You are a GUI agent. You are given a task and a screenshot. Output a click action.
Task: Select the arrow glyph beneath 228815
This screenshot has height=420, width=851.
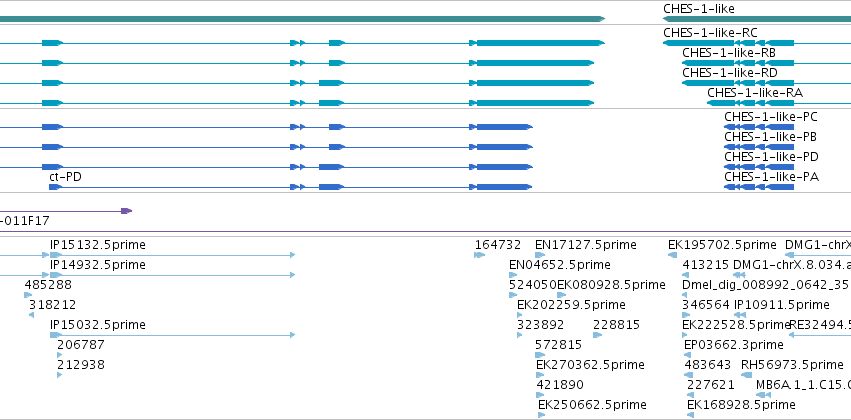[598, 335]
